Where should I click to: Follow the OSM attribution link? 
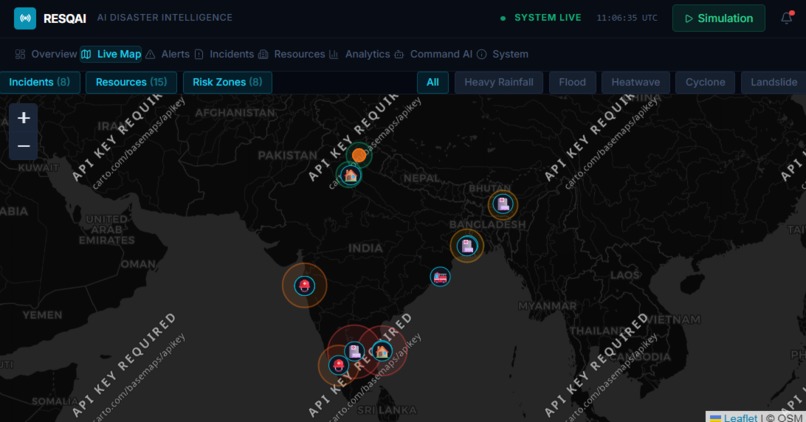coord(791,418)
